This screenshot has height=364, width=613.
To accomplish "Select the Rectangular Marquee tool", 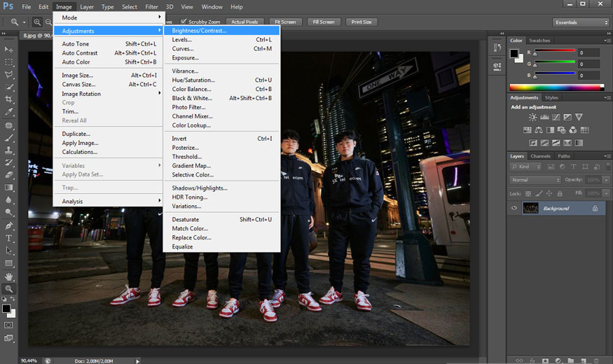I will pyautogui.click(x=8, y=62).
